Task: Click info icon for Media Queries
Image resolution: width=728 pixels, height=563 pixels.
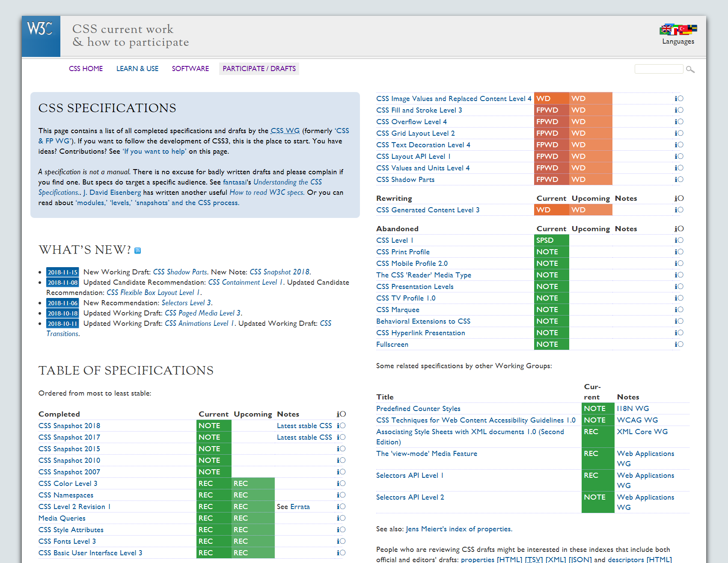Action: [x=341, y=518]
